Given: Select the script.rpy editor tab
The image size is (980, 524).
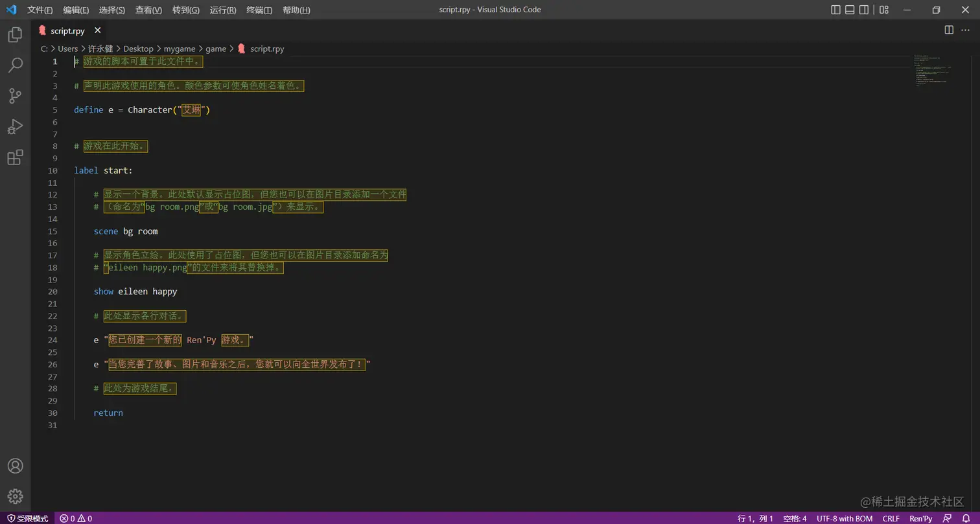Looking at the screenshot, I should [x=70, y=30].
